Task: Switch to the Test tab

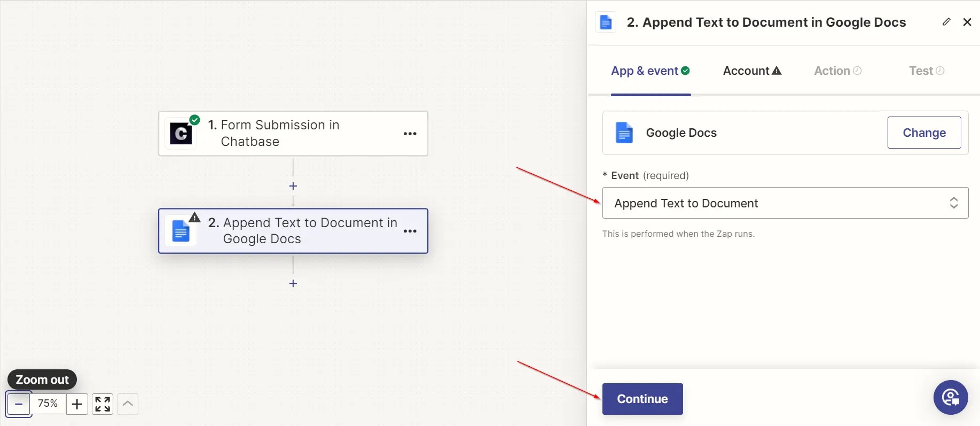Action: tap(927, 71)
